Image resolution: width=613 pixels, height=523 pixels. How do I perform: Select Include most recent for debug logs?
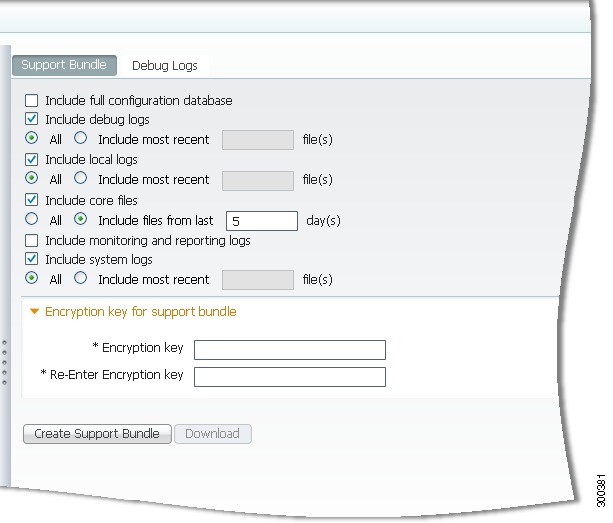81,138
